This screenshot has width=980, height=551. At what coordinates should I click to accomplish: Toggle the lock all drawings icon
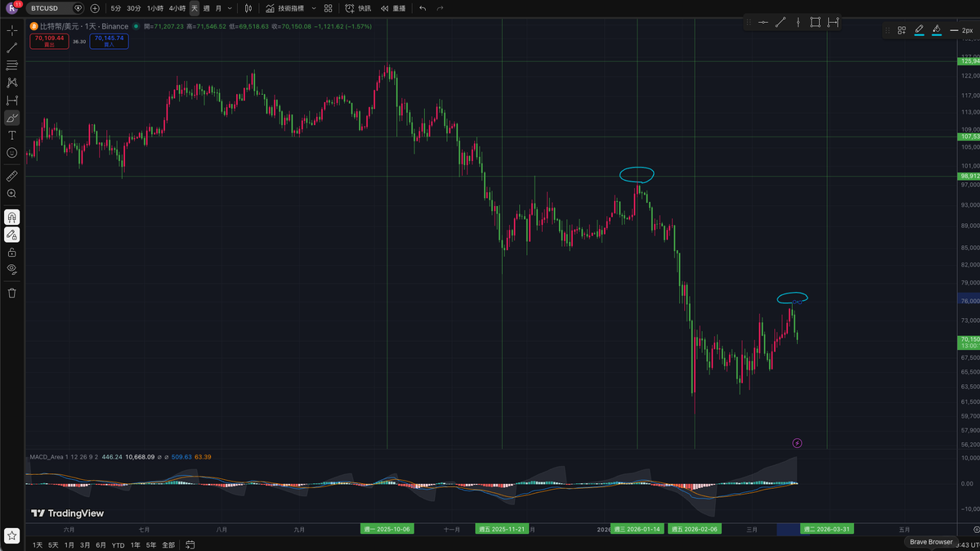pos(11,254)
